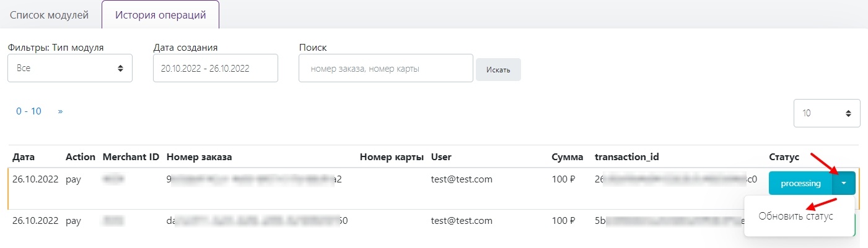Focus the order number search field
The image size is (868, 248).
click(385, 69)
